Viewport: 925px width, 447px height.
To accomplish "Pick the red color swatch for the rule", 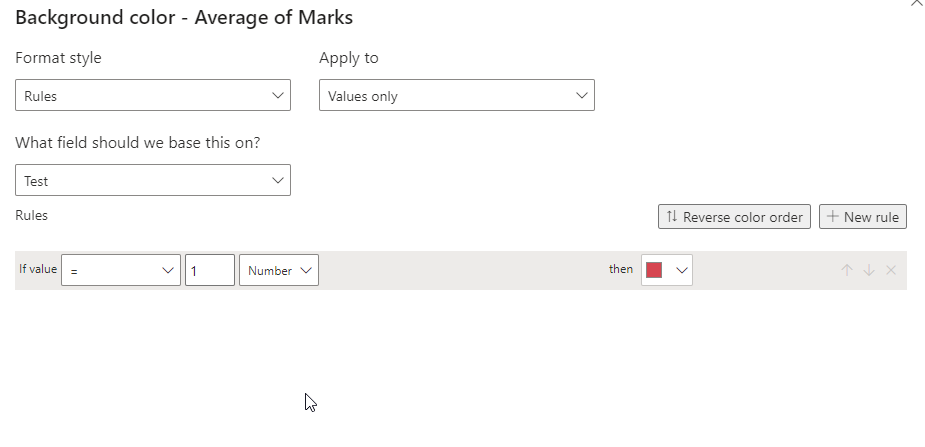I will (654, 270).
